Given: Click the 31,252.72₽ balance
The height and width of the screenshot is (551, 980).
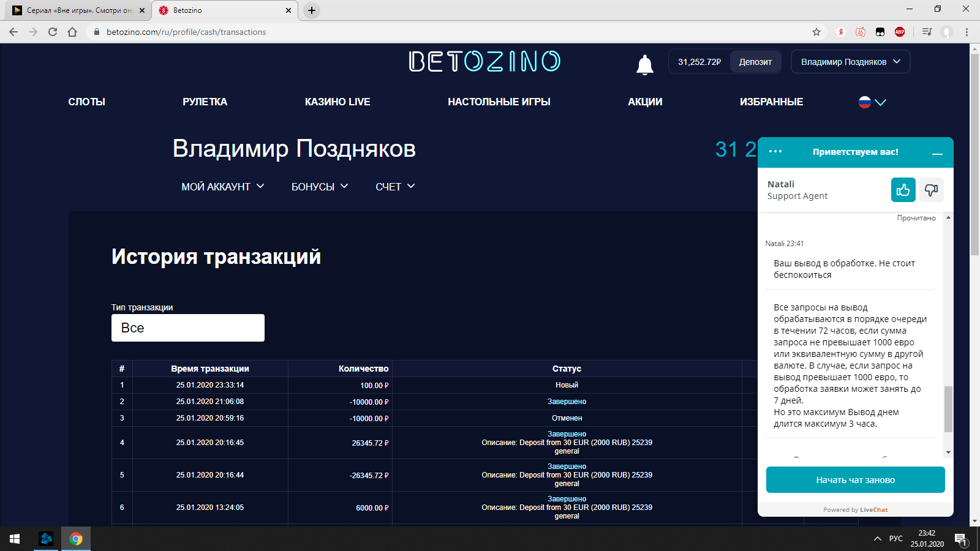Looking at the screenshot, I should point(699,62).
